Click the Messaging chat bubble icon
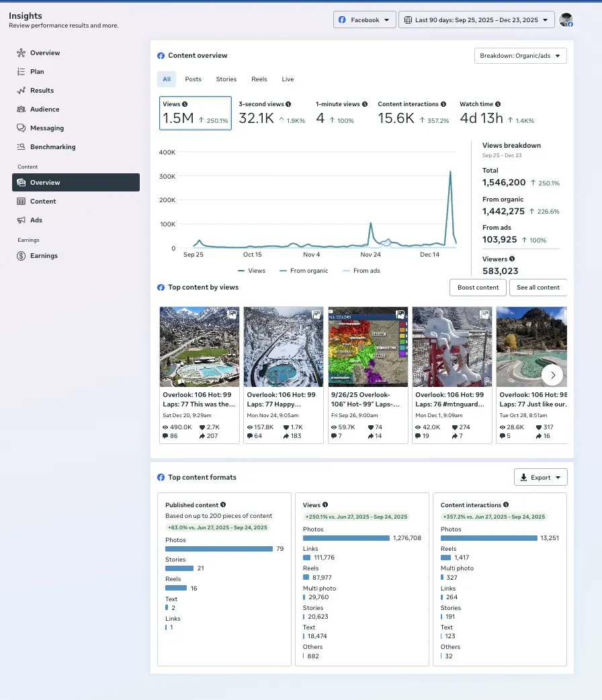Screen dimensions: 602x700 click(21, 128)
